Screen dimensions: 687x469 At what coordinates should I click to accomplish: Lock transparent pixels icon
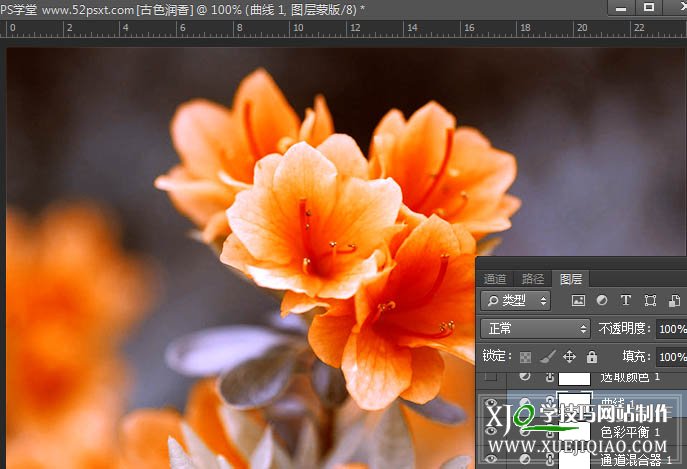click(526, 356)
